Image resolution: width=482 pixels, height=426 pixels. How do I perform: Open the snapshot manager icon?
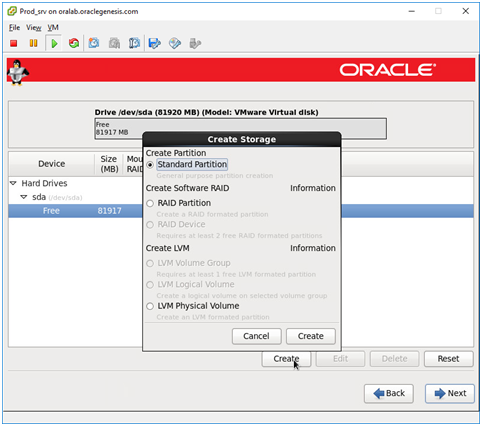(x=134, y=43)
